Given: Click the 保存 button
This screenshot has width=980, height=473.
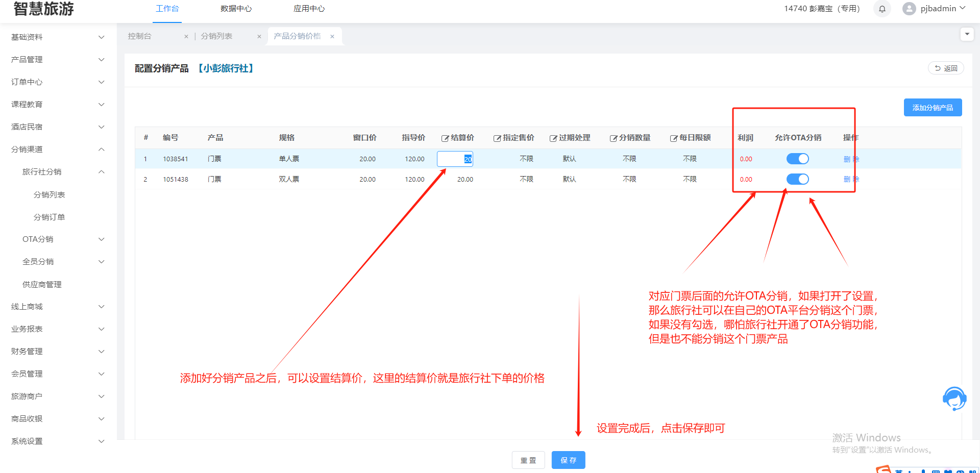Looking at the screenshot, I should 568,460.
